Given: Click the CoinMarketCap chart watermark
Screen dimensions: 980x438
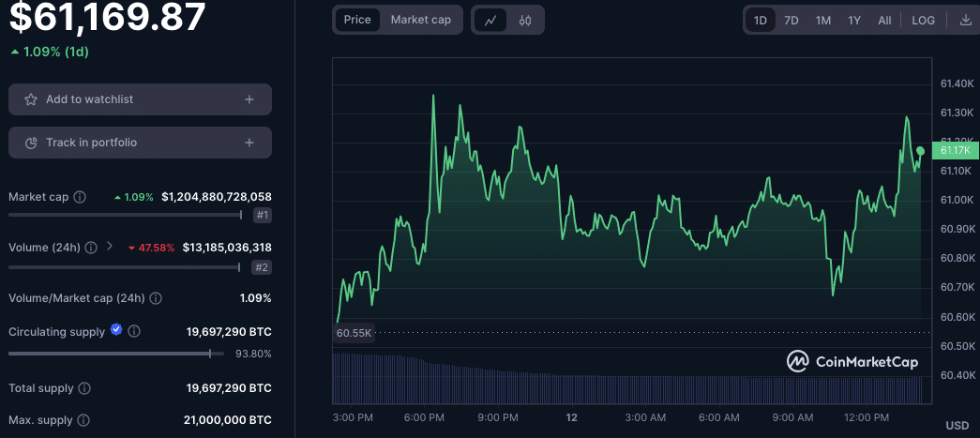Looking at the screenshot, I should 852,361.
